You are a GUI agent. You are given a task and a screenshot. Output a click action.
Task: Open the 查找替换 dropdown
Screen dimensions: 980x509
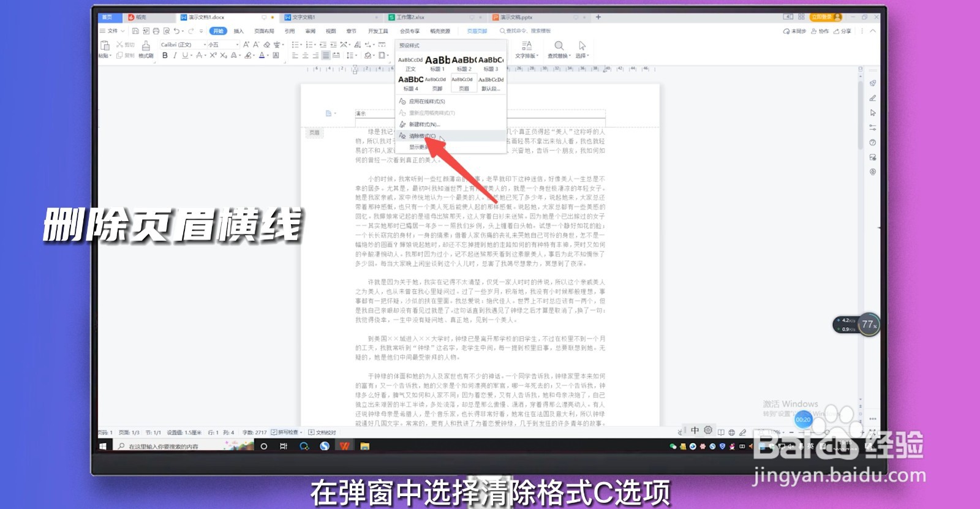click(x=559, y=56)
